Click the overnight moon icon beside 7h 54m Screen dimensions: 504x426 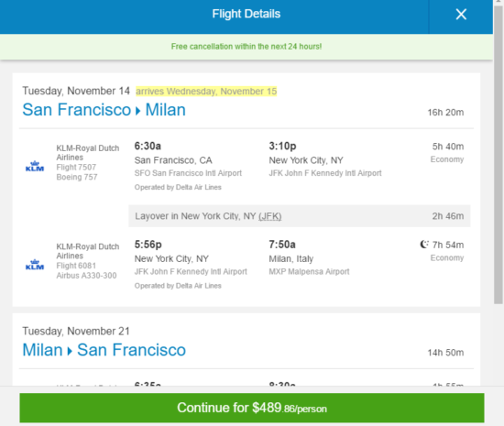pos(424,245)
